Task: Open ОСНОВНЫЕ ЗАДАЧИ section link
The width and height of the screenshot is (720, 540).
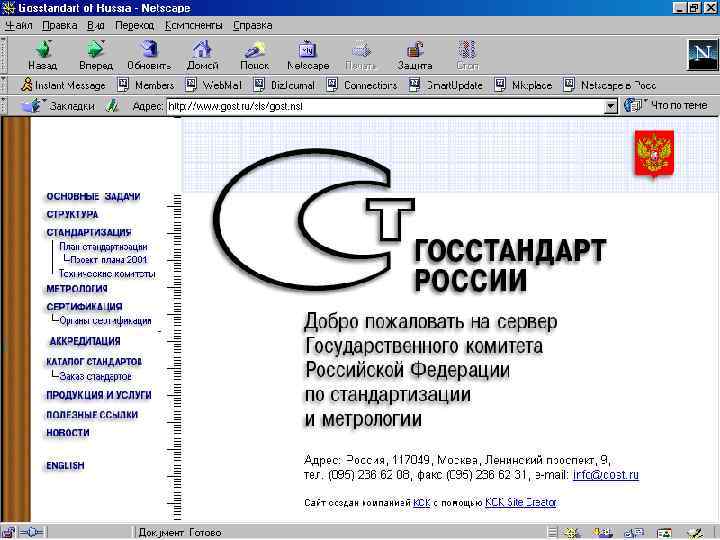Action: click(x=93, y=197)
